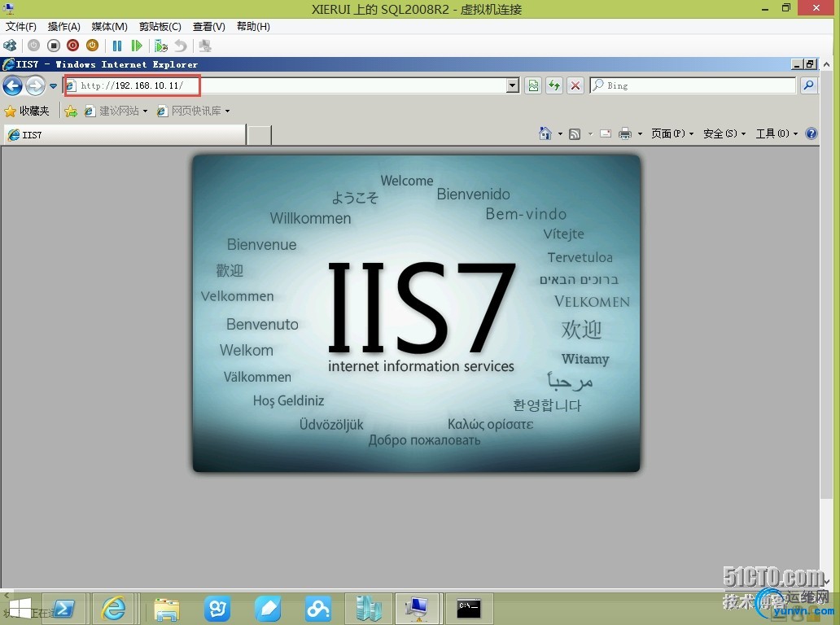840x625 pixels.
Task: Open the Hyper-V Manager taskbar icon
Action: click(369, 609)
